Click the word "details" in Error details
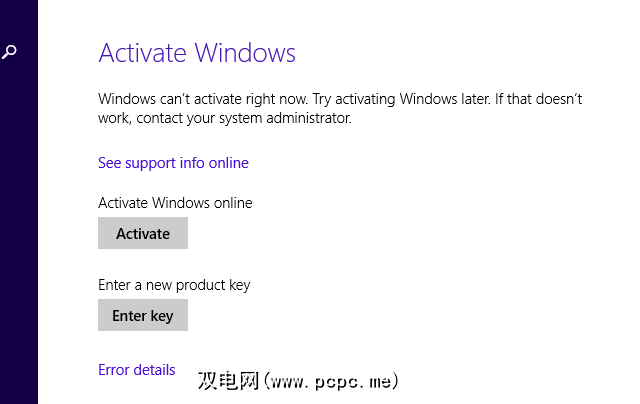 155,370
